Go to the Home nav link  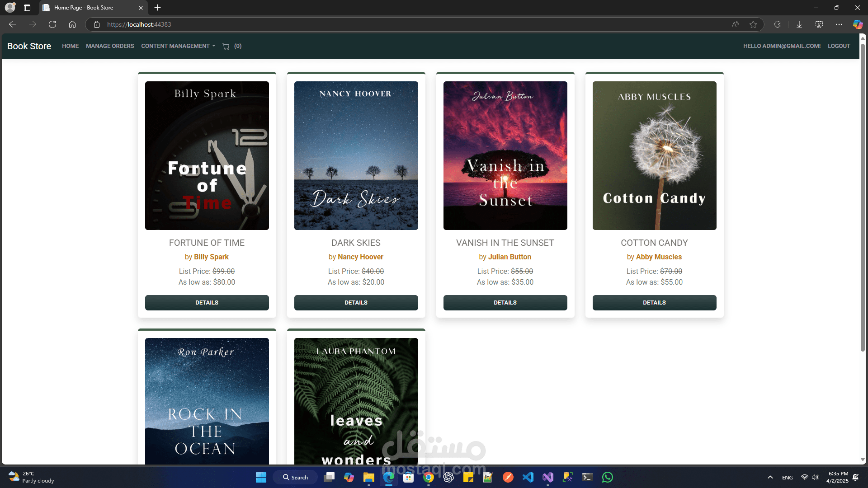click(x=70, y=46)
